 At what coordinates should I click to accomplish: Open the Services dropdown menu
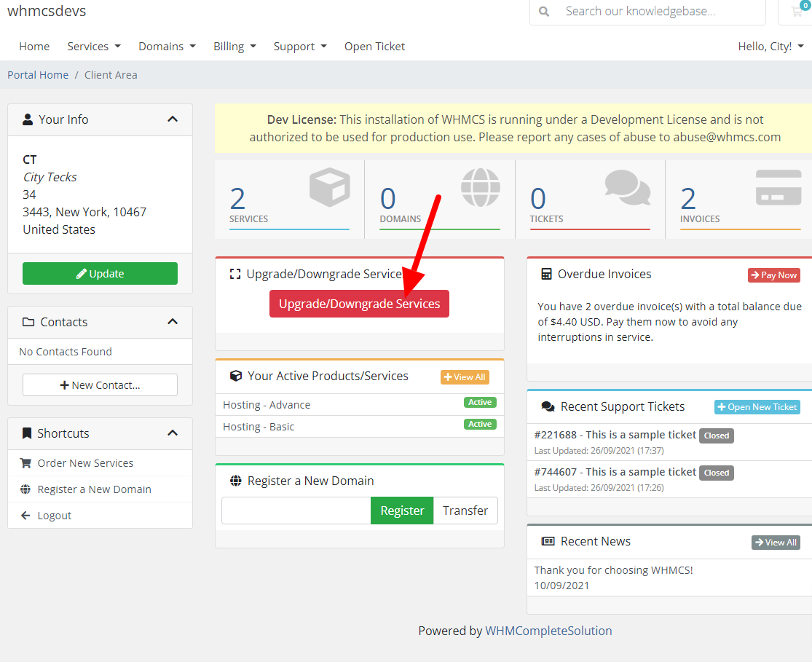[x=94, y=46]
